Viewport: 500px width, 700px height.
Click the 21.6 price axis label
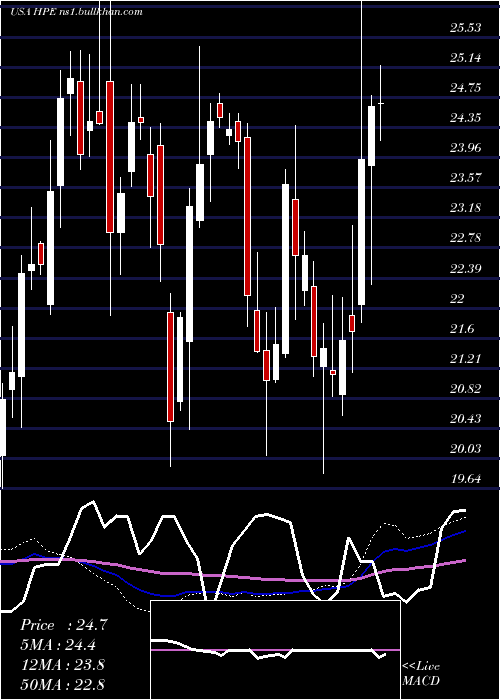(x=462, y=329)
